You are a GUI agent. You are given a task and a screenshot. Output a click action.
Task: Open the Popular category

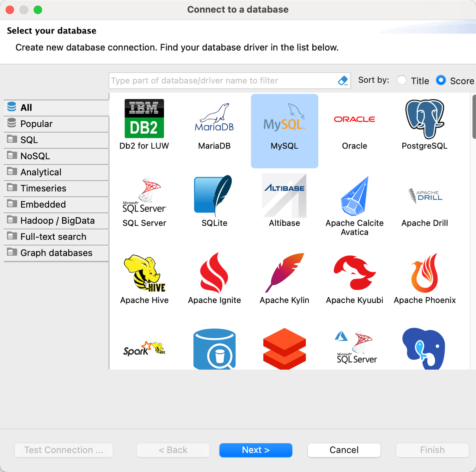point(36,124)
